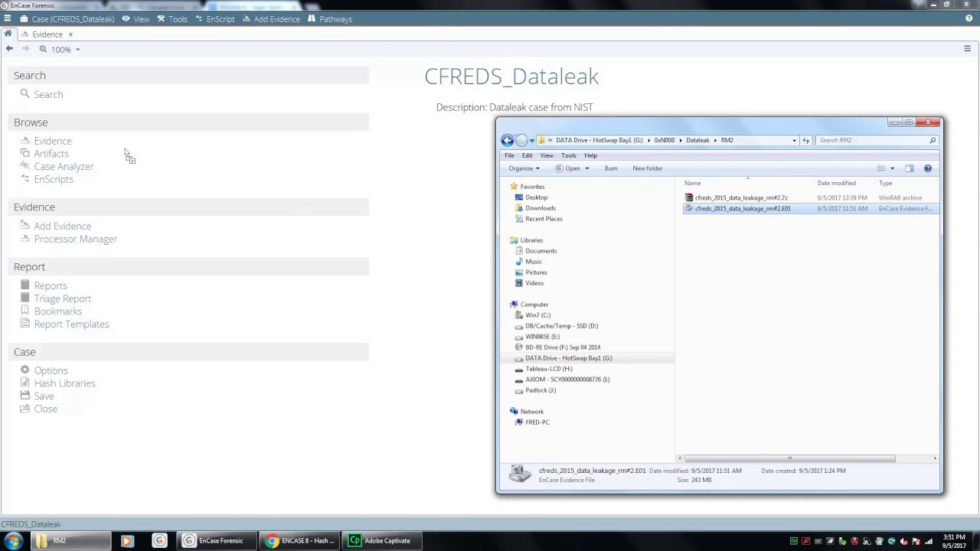Click the Dataleak folder in address bar

pos(697,140)
